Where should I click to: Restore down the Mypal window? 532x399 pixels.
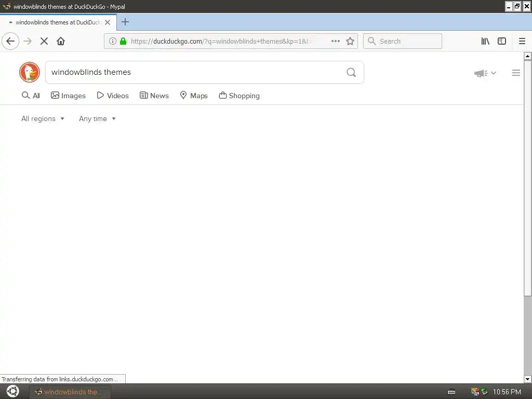[x=517, y=6]
